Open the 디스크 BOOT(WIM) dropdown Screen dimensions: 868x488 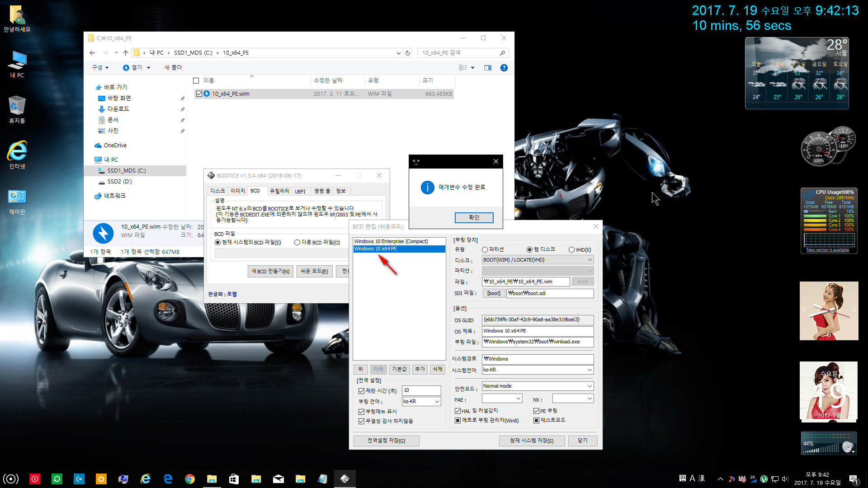(x=538, y=260)
